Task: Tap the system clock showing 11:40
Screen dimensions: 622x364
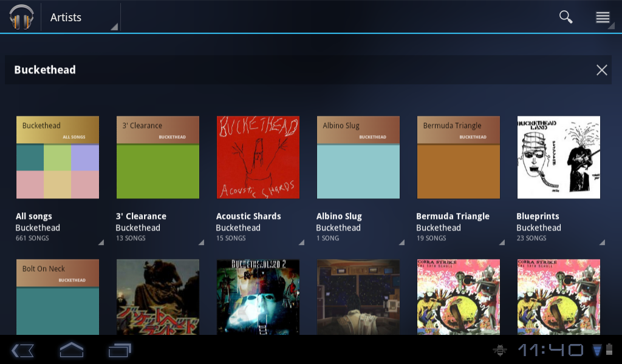Action: (x=550, y=350)
